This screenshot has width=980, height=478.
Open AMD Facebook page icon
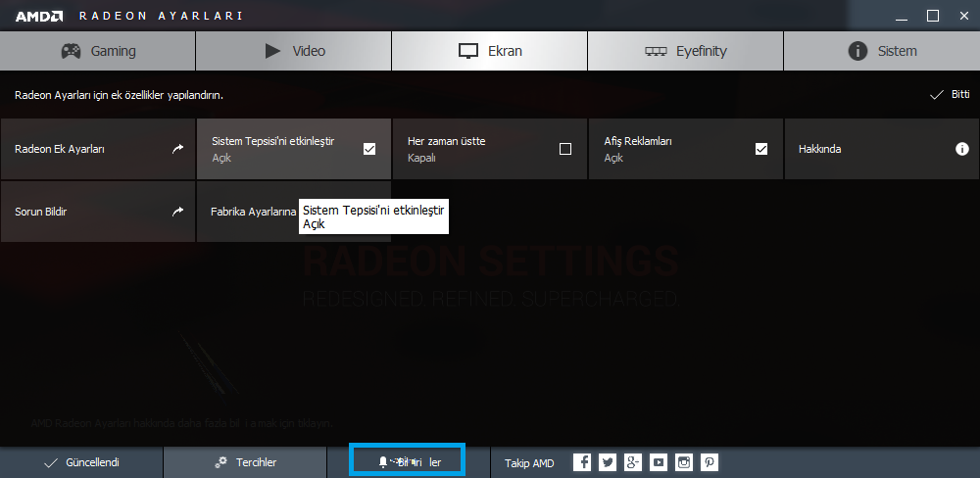click(582, 462)
